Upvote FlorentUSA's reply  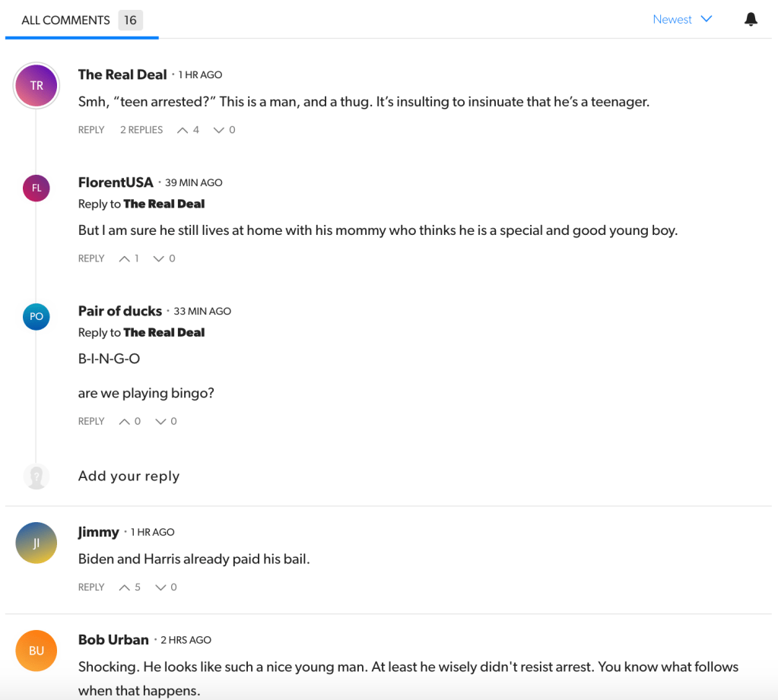coord(125,259)
